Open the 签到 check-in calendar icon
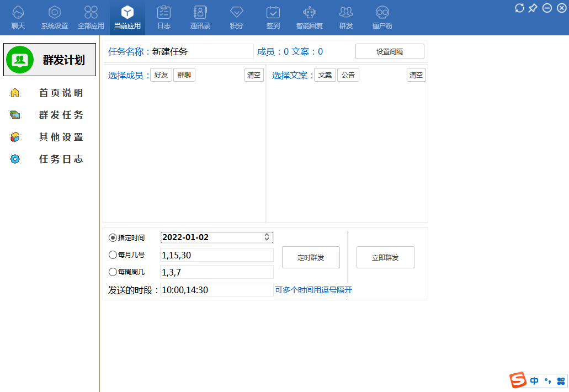The image size is (569, 392). [x=273, y=13]
